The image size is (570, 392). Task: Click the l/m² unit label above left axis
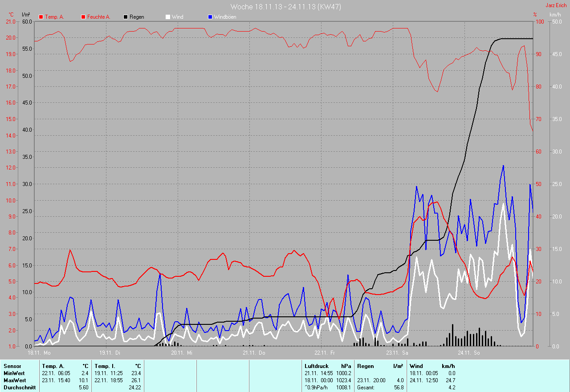pyautogui.click(x=26, y=15)
